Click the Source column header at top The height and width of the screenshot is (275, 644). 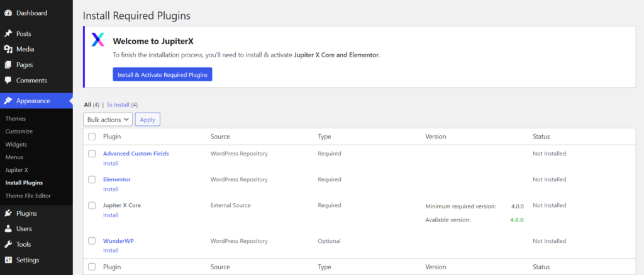(220, 137)
